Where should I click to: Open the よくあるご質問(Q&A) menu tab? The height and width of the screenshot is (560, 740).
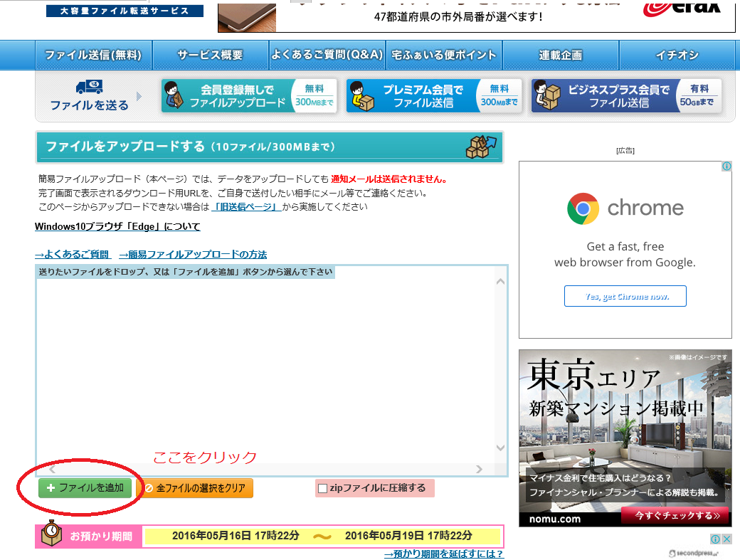click(327, 55)
